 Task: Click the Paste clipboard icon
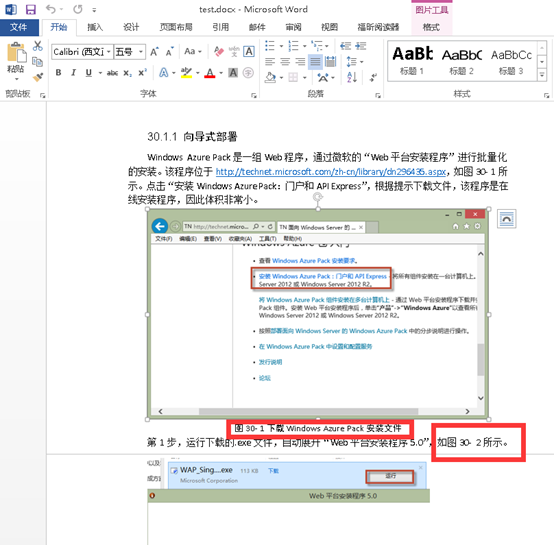click(x=16, y=53)
